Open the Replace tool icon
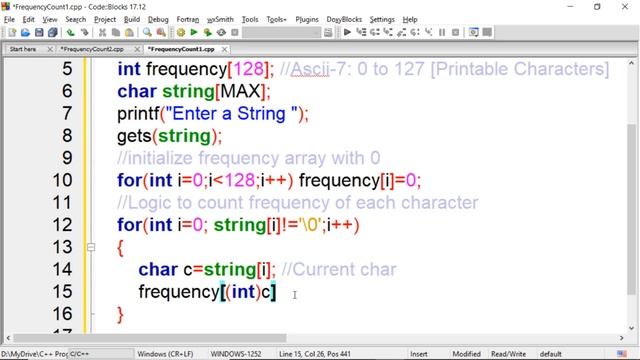 161,32
